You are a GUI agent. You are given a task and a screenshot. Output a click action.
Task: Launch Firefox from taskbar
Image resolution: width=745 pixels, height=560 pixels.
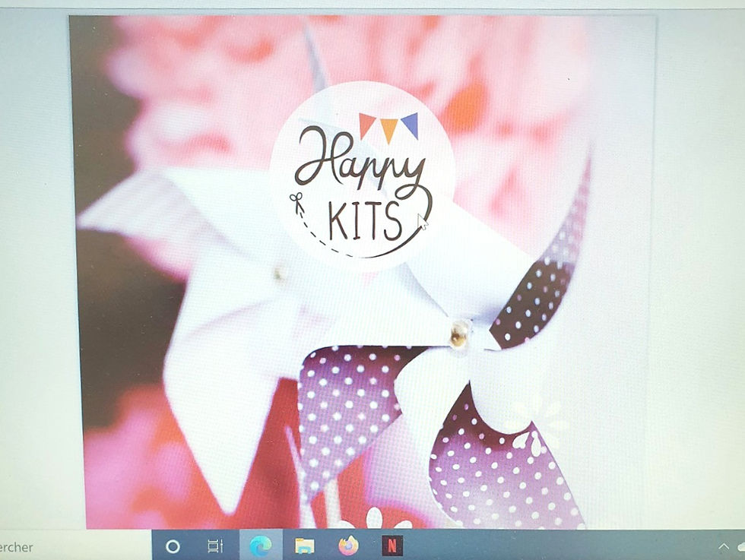point(348,546)
